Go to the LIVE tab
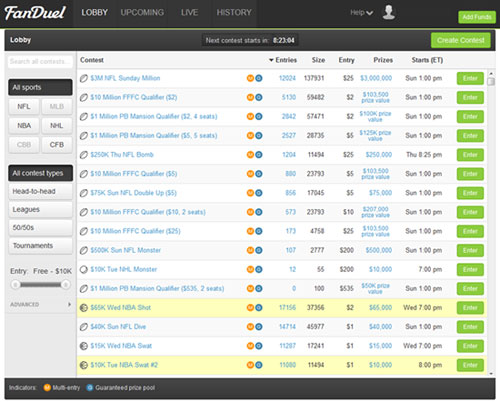 [x=189, y=13]
